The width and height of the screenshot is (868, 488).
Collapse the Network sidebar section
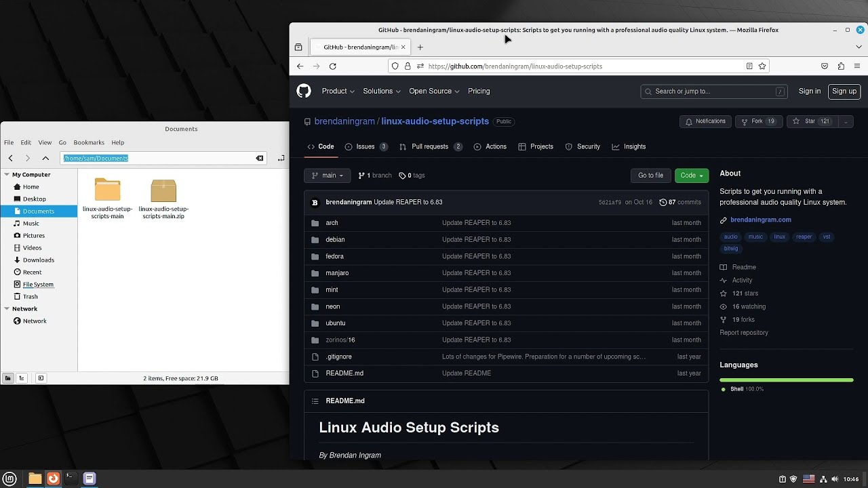(7, 309)
